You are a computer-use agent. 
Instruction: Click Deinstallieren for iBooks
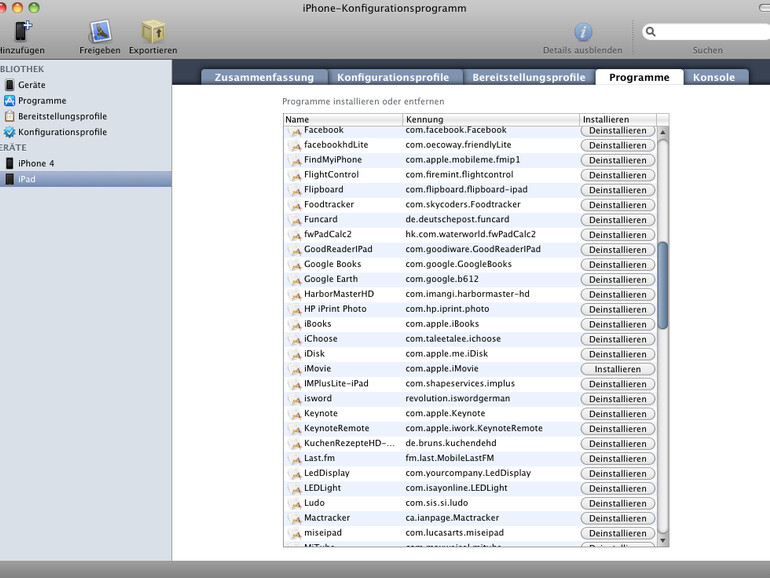[618, 324]
